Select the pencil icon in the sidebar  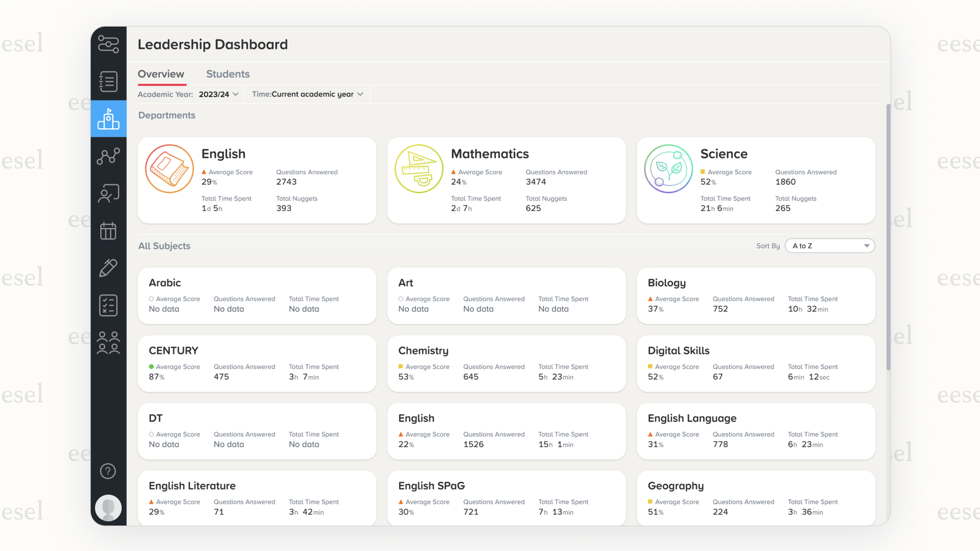[108, 268]
